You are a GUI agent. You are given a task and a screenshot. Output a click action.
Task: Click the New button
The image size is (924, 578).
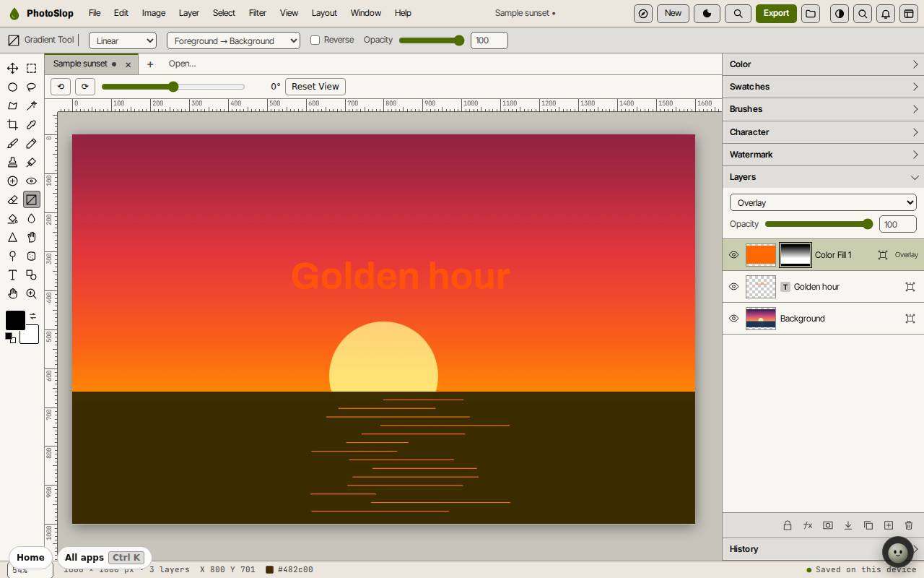(x=673, y=13)
